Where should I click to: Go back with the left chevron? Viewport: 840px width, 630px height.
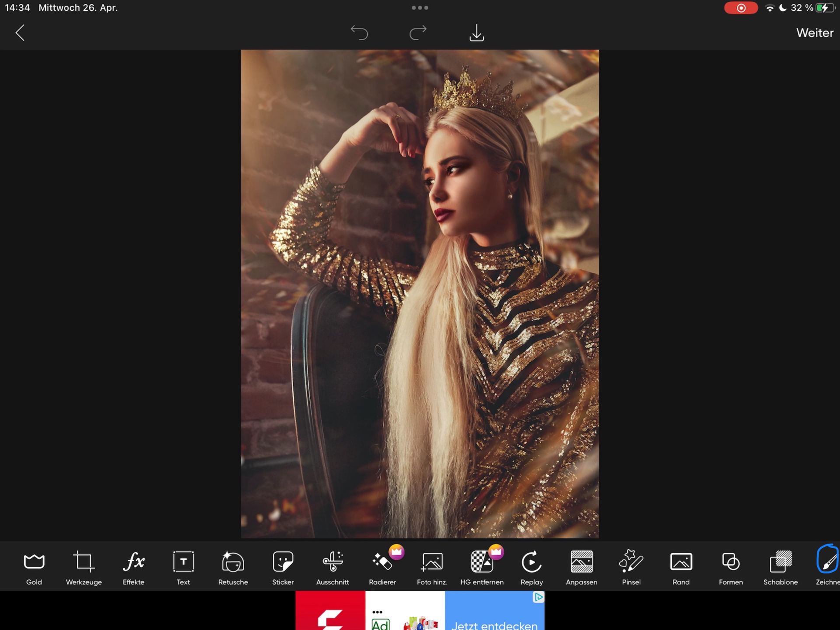tap(20, 33)
